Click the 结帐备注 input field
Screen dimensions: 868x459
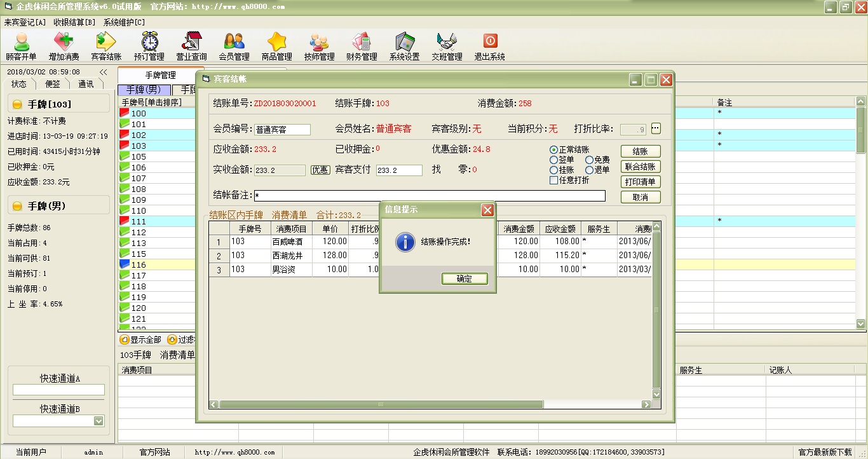tap(429, 196)
